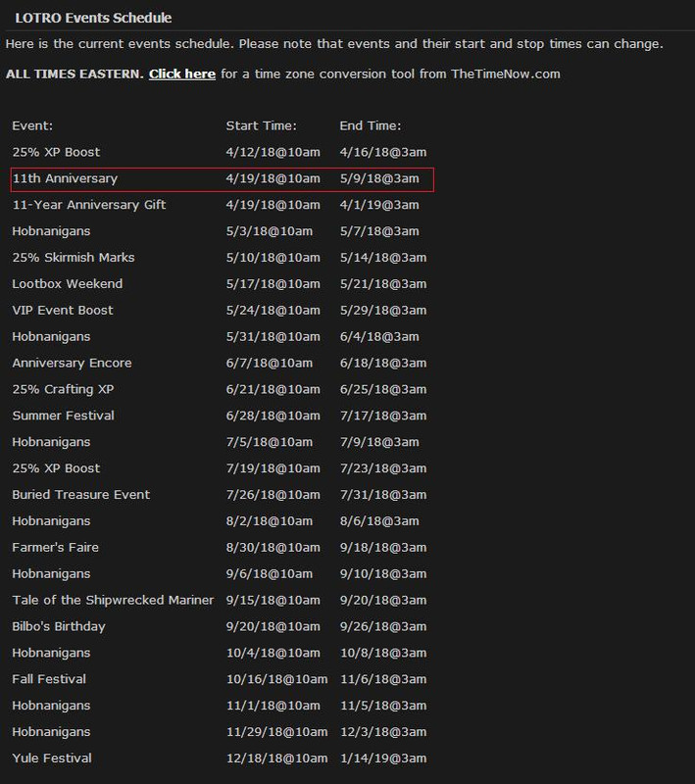Select the 'Fall Festival' event
This screenshot has height=784, width=695.
(49, 679)
